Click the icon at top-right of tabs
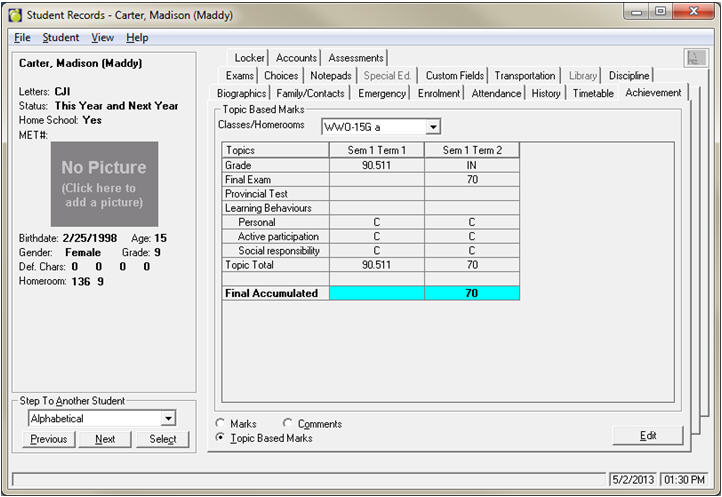 (696, 58)
